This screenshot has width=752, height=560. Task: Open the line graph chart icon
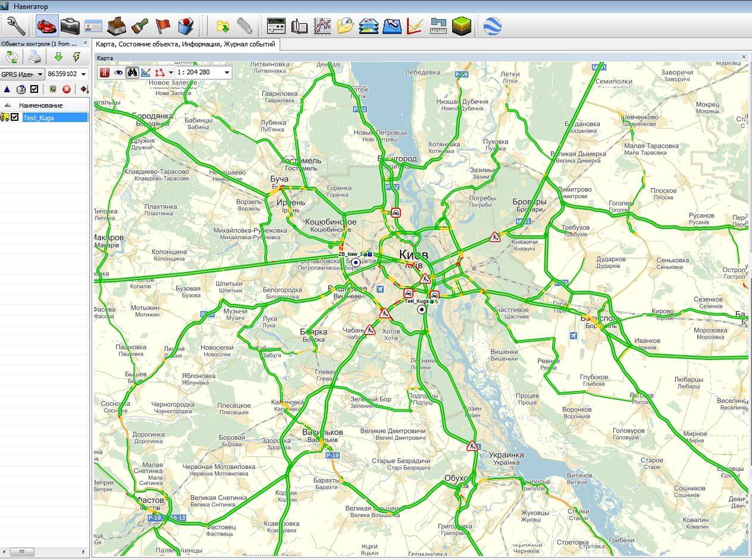pyautogui.click(x=322, y=26)
